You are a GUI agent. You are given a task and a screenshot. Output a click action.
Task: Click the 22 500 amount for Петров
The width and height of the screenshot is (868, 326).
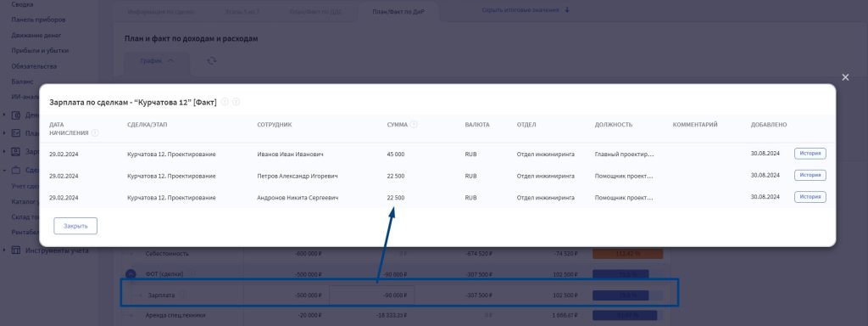click(x=396, y=176)
